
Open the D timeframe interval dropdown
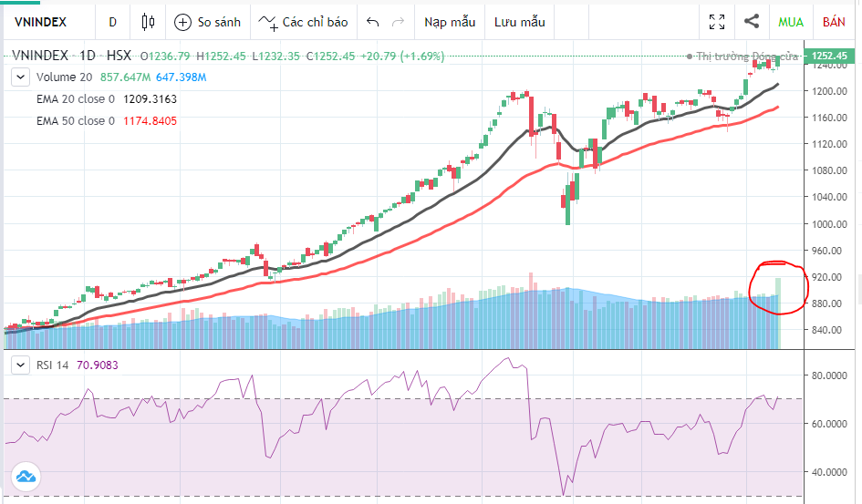112,22
